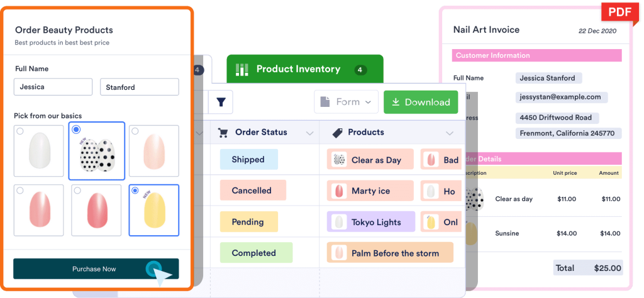
Task: Open the Form dropdown
Action: coord(347,102)
